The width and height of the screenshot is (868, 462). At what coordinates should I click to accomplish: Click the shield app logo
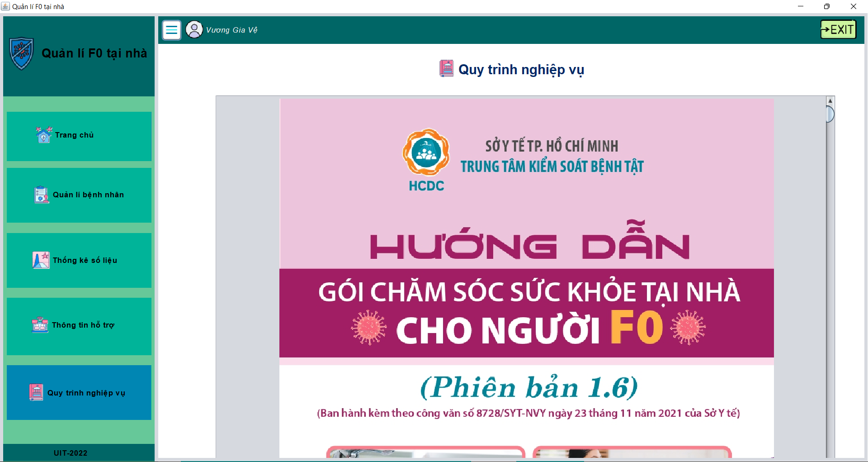[22, 53]
